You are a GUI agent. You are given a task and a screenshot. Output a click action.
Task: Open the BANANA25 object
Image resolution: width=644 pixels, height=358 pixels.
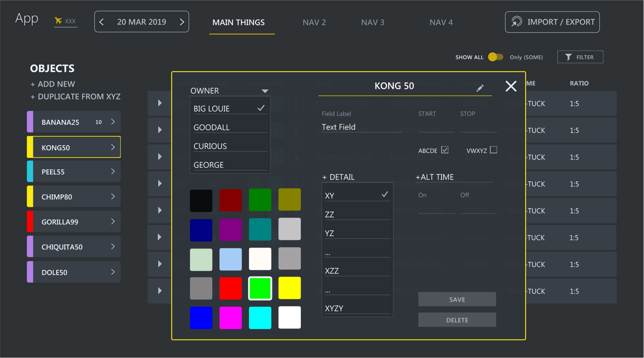74,122
